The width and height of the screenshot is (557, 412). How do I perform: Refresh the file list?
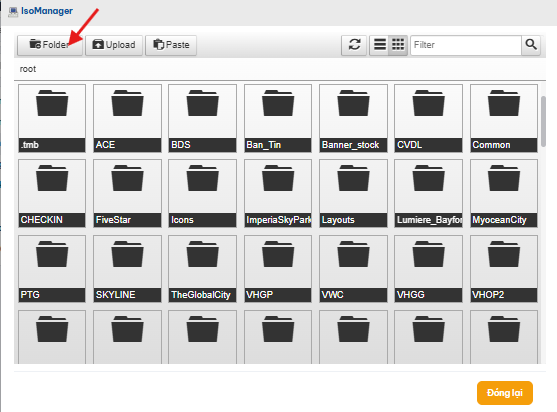pyautogui.click(x=354, y=45)
